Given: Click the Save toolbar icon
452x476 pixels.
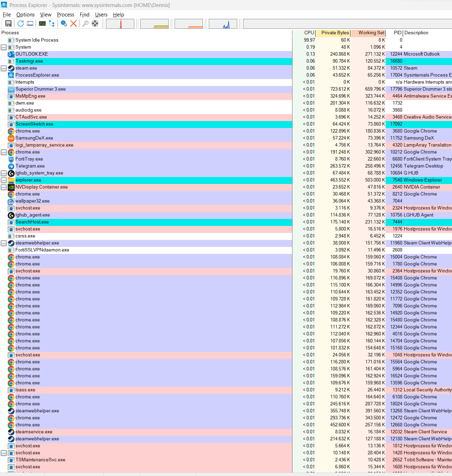Looking at the screenshot, I should coord(8,23).
